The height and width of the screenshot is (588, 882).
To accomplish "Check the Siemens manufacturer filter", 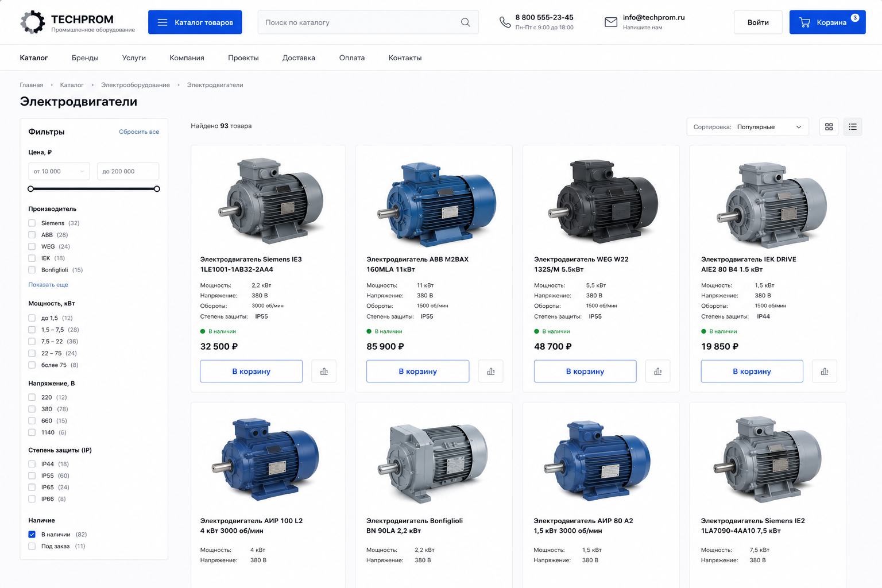I will 32,223.
